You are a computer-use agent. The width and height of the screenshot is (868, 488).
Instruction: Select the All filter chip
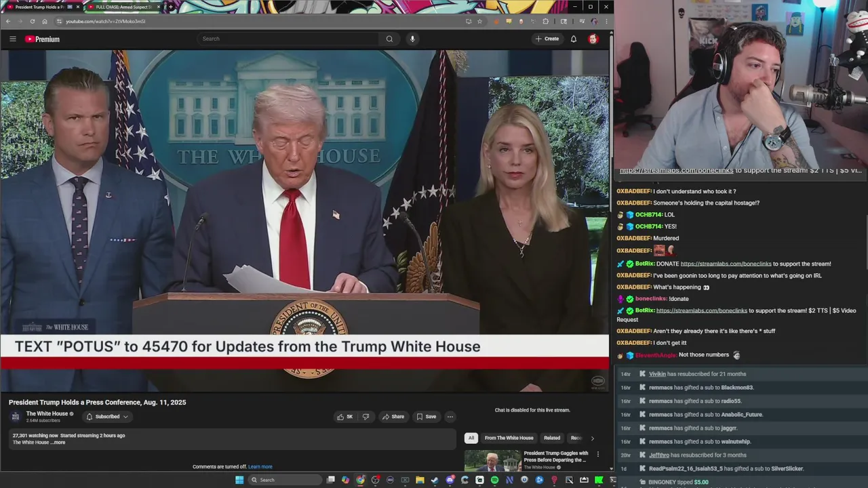471,438
